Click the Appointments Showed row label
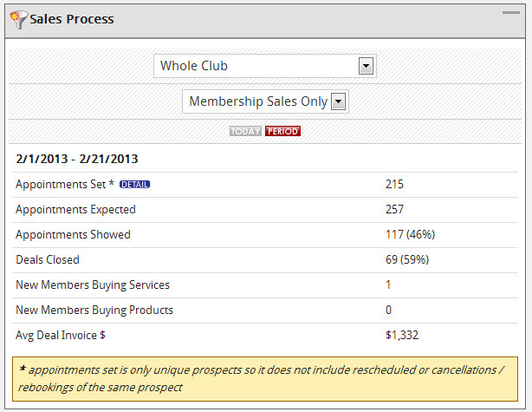 coord(74,234)
